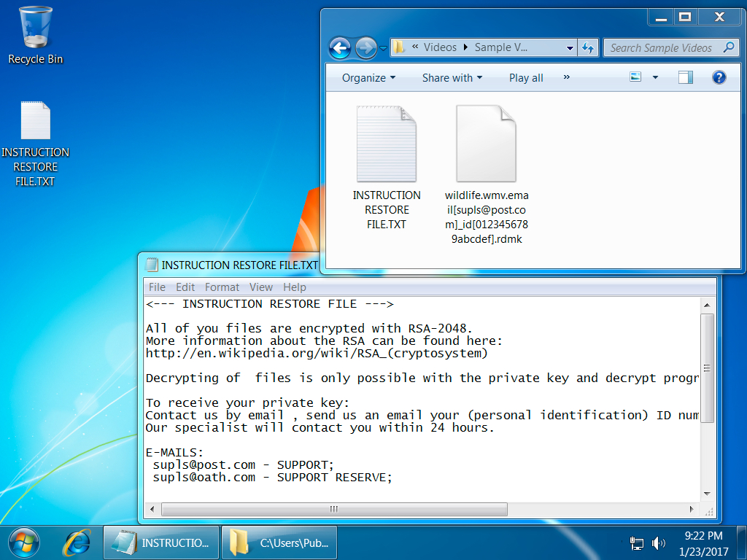Open recent pages dropdown beside Forward button

(383, 48)
